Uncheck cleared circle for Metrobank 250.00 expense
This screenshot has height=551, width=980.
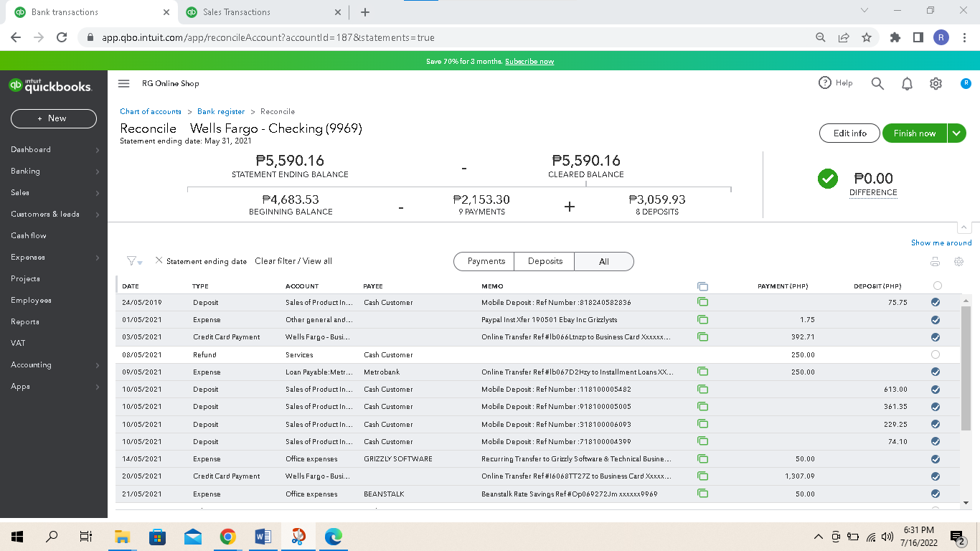[935, 372]
